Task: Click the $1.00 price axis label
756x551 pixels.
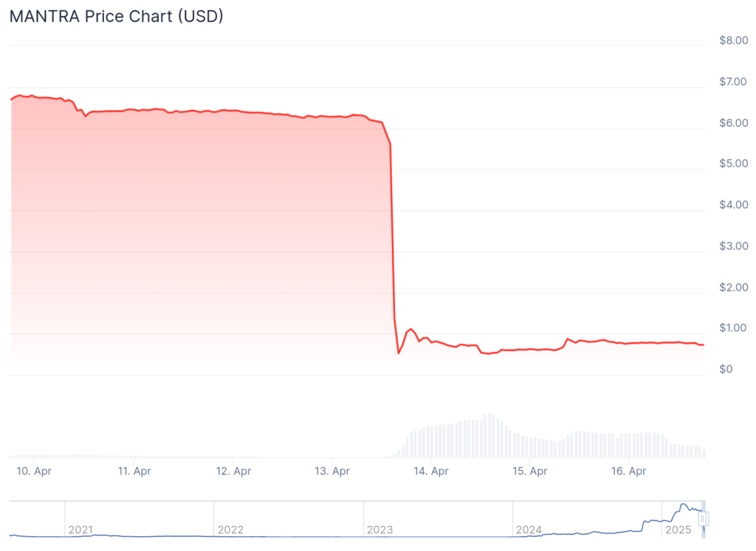Action: [x=733, y=328]
